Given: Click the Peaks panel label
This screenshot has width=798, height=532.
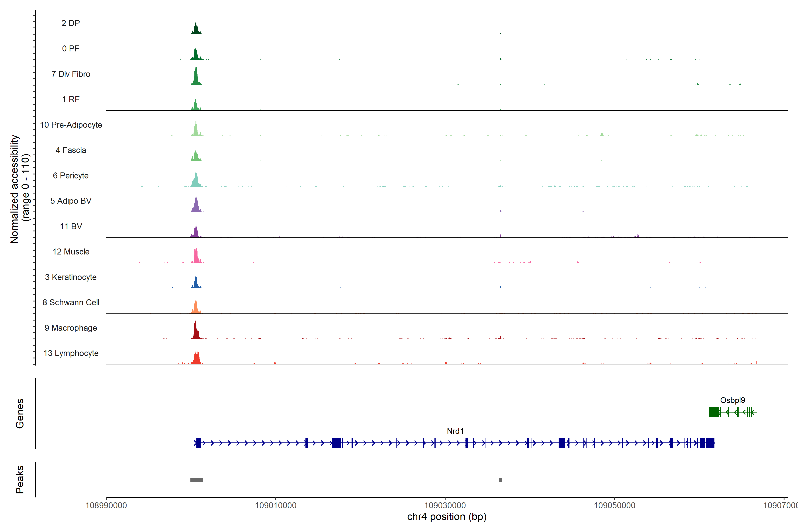Looking at the screenshot, I should [20, 479].
